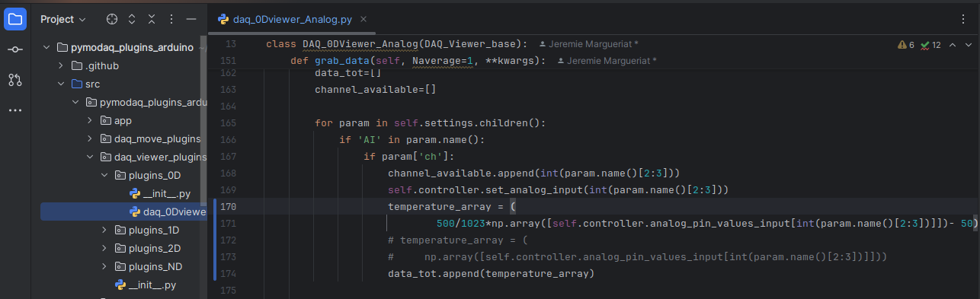Expand the plugins_ND package

[104, 266]
